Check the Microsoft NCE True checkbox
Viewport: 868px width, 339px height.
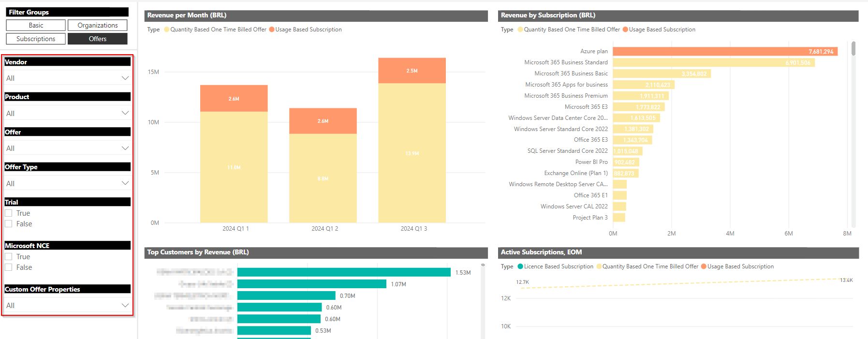[x=9, y=257]
